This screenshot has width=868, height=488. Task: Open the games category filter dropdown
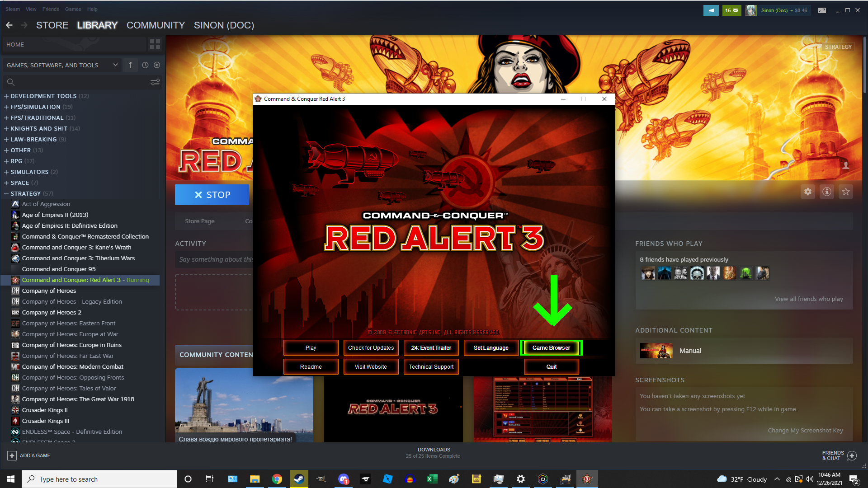(62, 65)
